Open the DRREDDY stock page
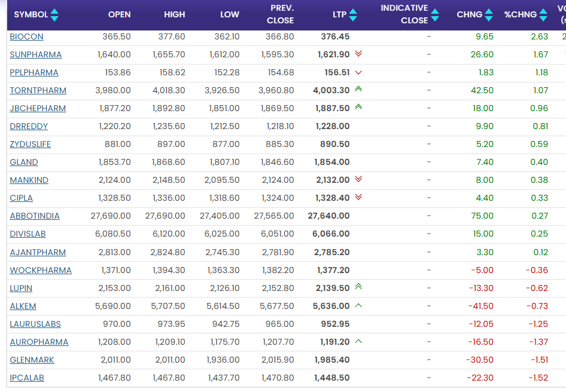 [x=29, y=126]
